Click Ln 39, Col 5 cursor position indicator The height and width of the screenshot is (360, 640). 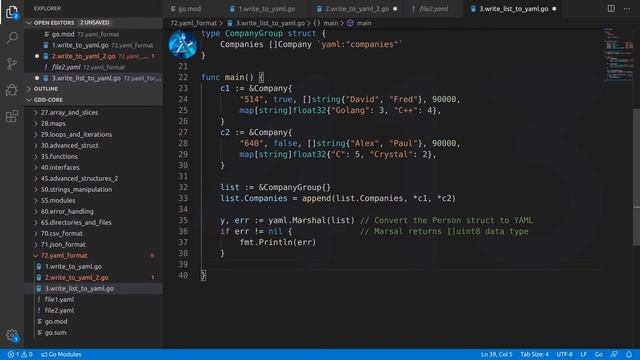click(496, 354)
